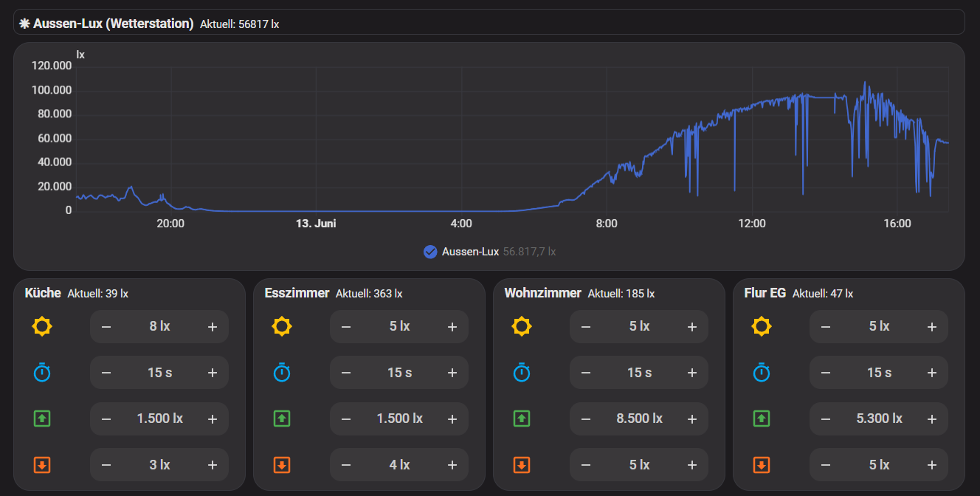This screenshot has height=496, width=980.
Task: Decrease Wohnzimmer sun 5 lx value
Action: [586, 326]
